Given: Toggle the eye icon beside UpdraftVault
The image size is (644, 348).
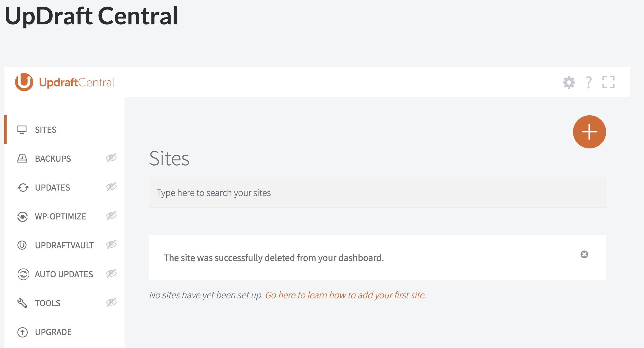Looking at the screenshot, I should (x=111, y=244).
